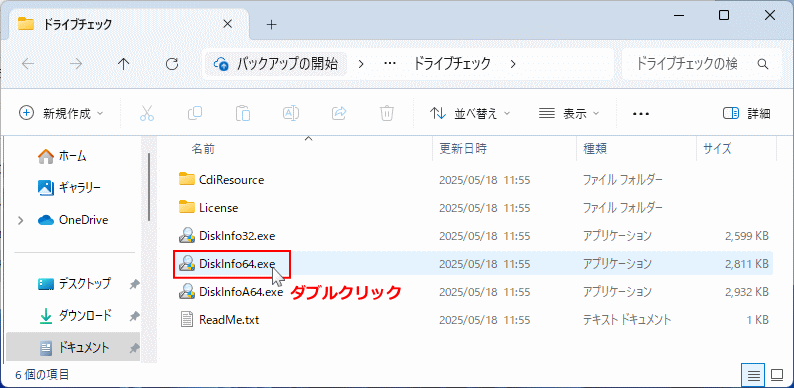Image resolution: width=794 pixels, height=388 pixels.
Task: Click the navigation pane scrollbar
Action: (149, 187)
